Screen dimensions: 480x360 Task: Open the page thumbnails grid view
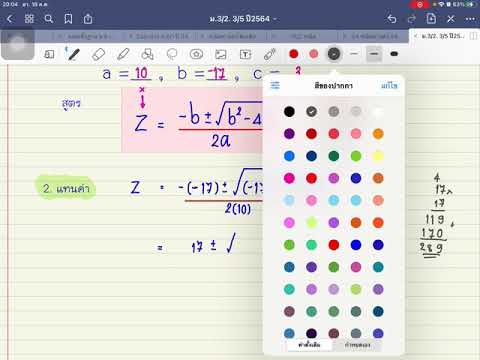coord(29,19)
